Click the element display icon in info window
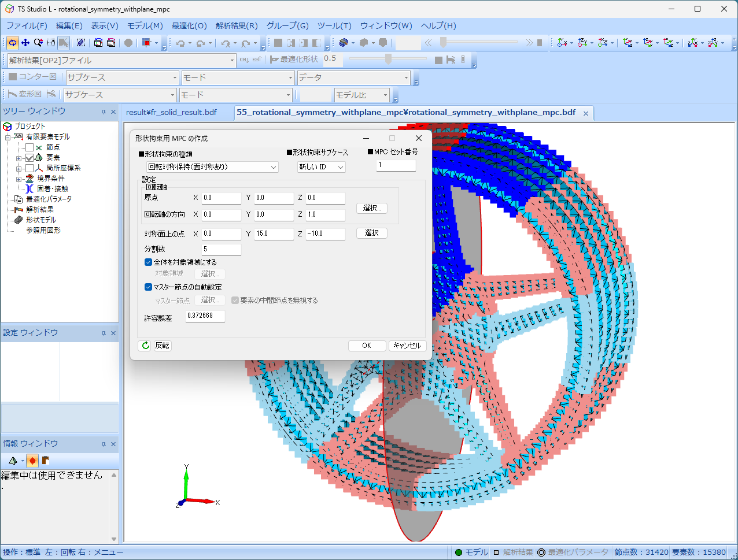738x560 pixels. pos(13,461)
